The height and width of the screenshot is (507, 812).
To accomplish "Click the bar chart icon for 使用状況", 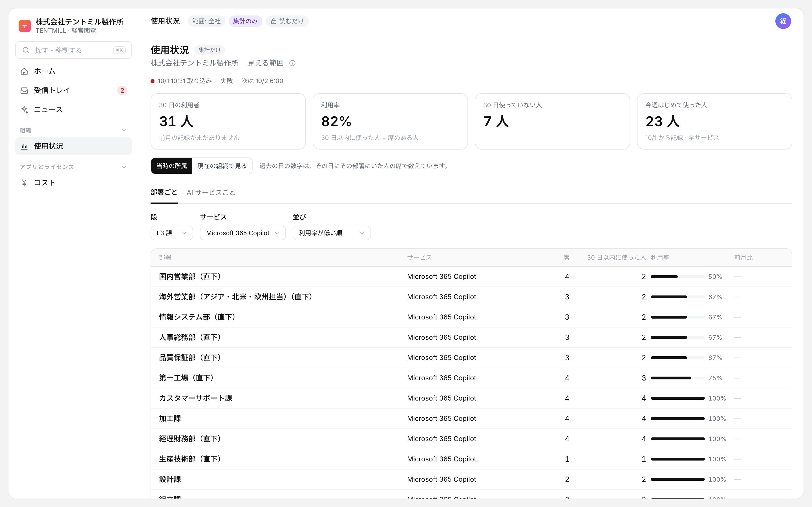I will tap(24, 146).
